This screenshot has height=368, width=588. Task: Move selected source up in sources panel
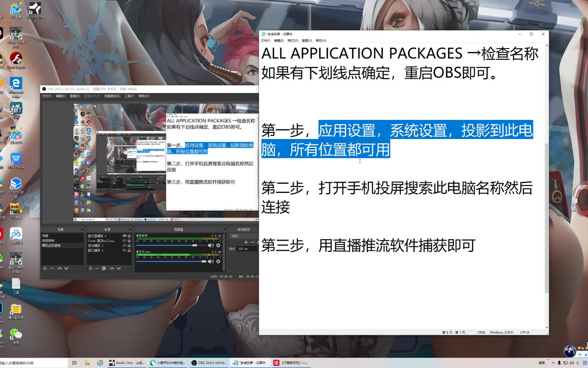coord(112,269)
